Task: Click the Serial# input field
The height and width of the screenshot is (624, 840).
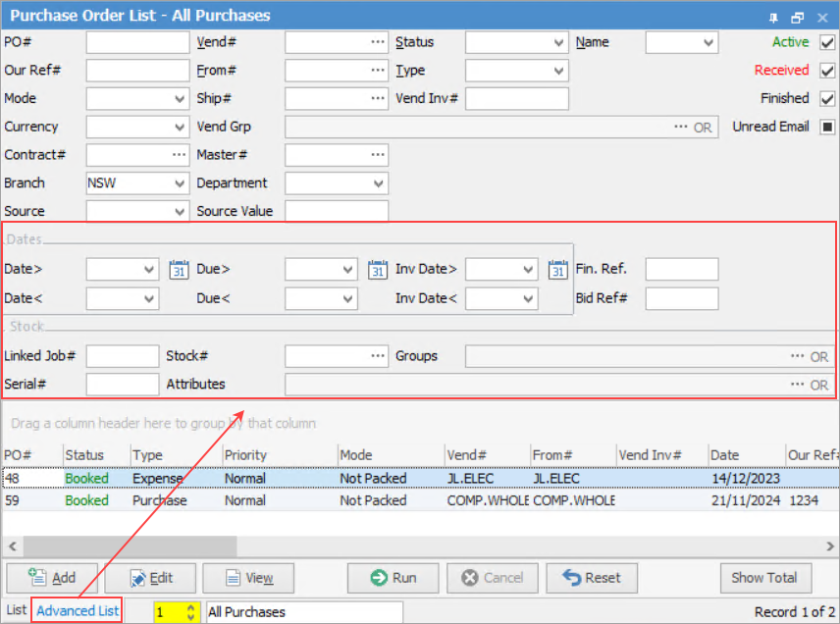Action: pyautogui.click(x=123, y=385)
